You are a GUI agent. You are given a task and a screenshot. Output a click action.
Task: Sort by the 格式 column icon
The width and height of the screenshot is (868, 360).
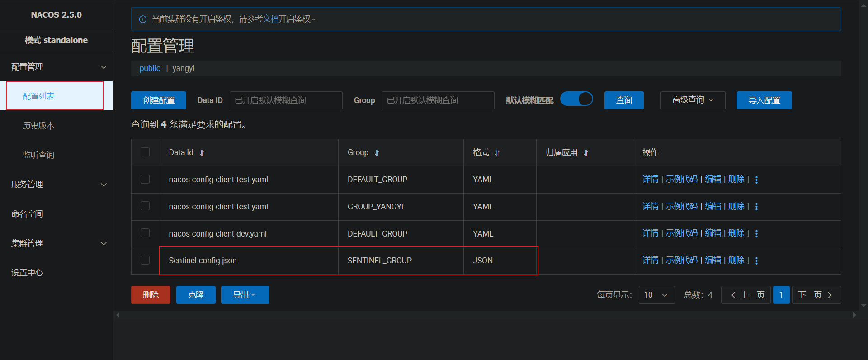(x=497, y=153)
